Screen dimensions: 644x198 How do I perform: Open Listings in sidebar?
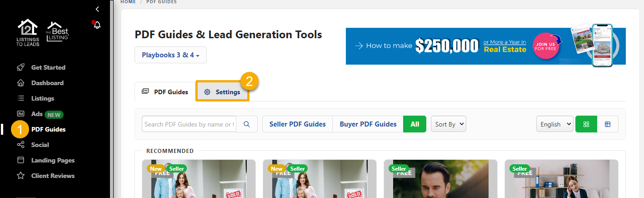pyautogui.click(x=43, y=98)
